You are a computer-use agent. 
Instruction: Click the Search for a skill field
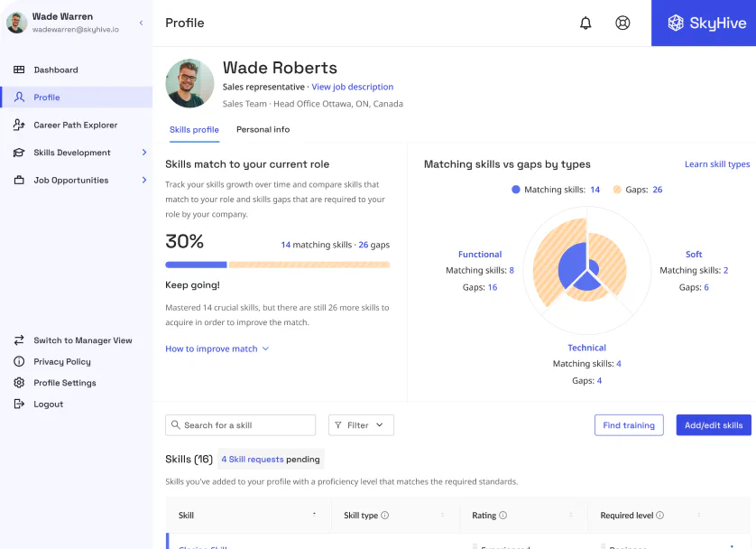(241, 425)
